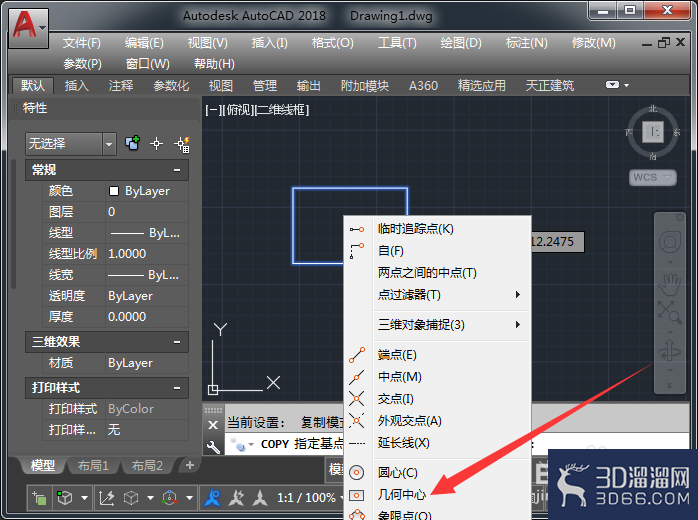Open the WCS coordinate system dropdown
This screenshot has width=698, height=520.
[x=653, y=177]
